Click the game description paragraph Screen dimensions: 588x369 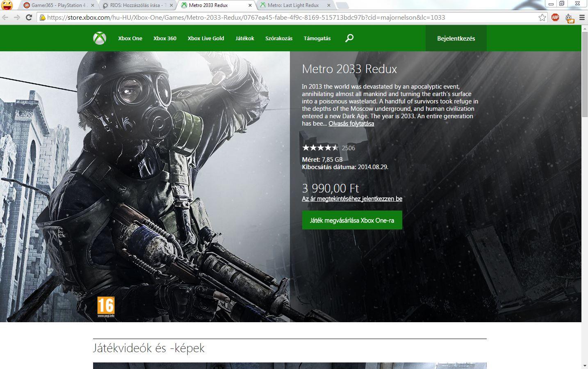click(x=390, y=105)
